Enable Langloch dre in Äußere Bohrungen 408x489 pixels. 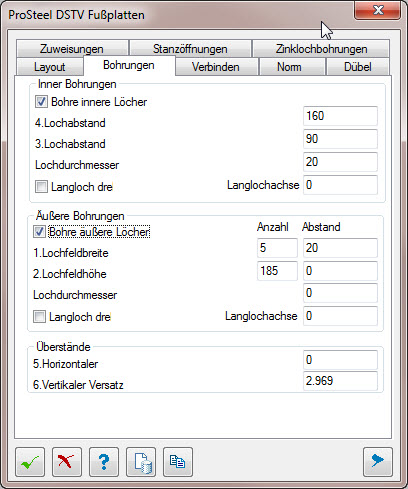(x=39, y=316)
